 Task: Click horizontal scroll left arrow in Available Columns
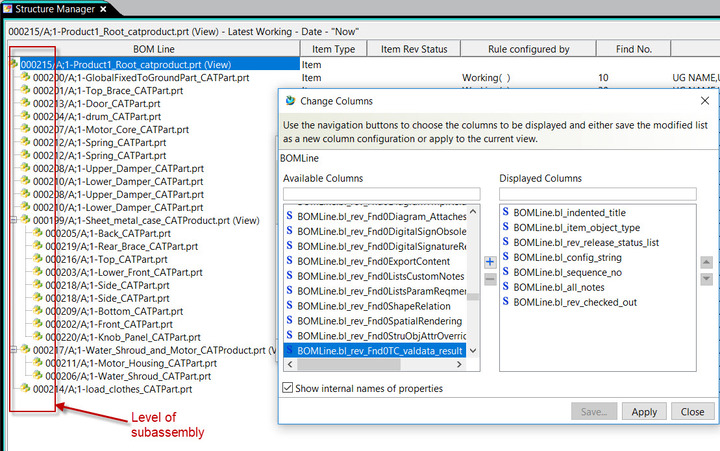click(290, 364)
